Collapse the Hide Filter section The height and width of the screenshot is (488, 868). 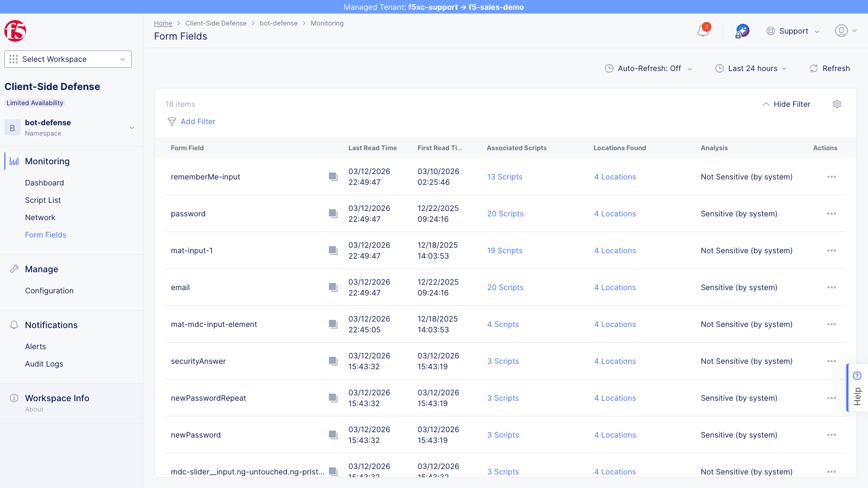pyautogui.click(x=787, y=104)
